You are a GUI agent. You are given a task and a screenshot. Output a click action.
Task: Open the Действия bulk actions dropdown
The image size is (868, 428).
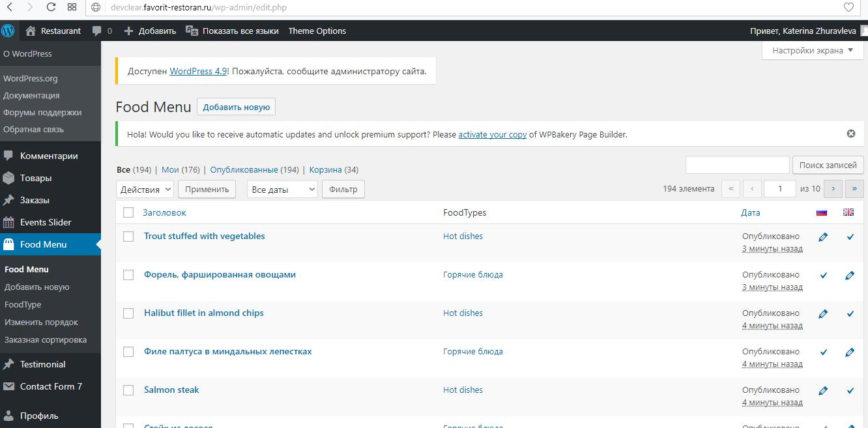[x=145, y=189]
